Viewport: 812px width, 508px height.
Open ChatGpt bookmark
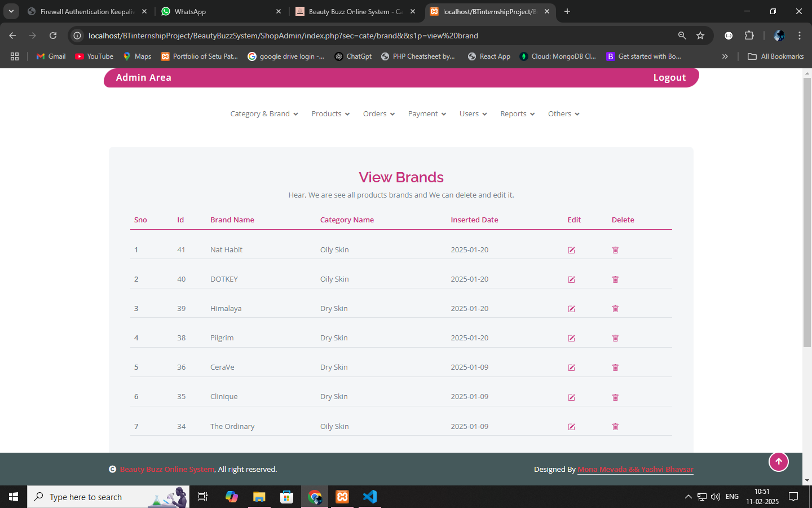pyautogui.click(x=353, y=56)
